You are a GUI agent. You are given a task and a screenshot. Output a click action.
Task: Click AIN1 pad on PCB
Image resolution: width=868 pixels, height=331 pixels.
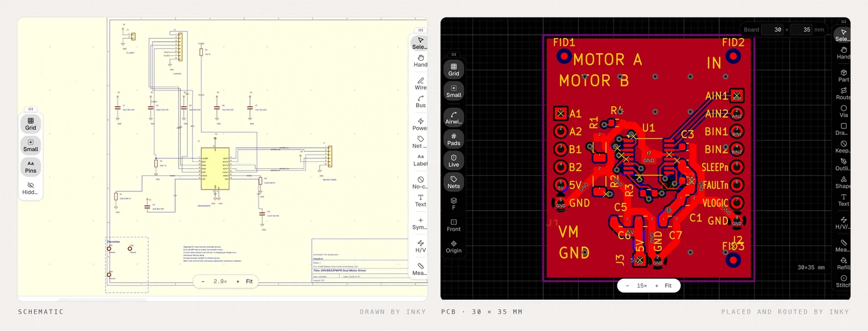pyautogui.click(x=736, y=96)
